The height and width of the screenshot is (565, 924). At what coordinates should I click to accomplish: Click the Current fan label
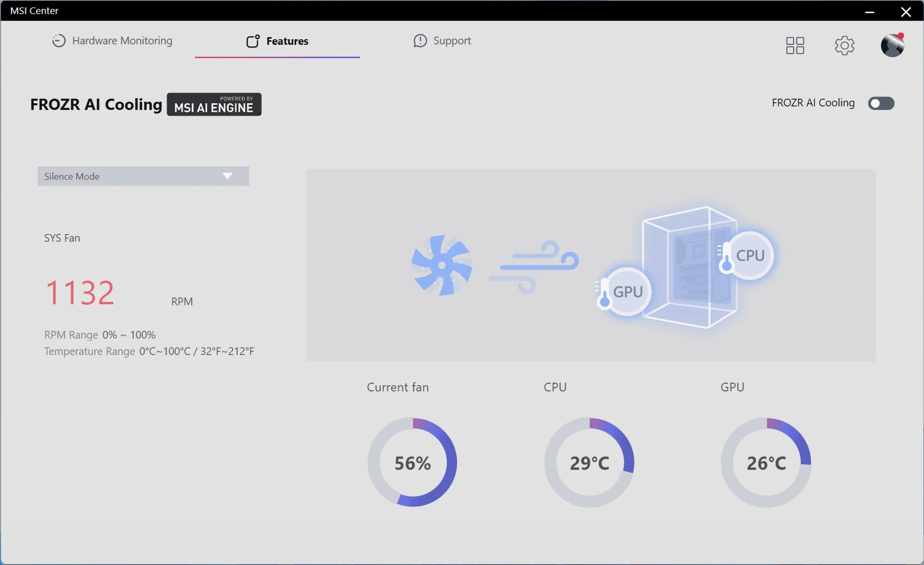(398, 387)
